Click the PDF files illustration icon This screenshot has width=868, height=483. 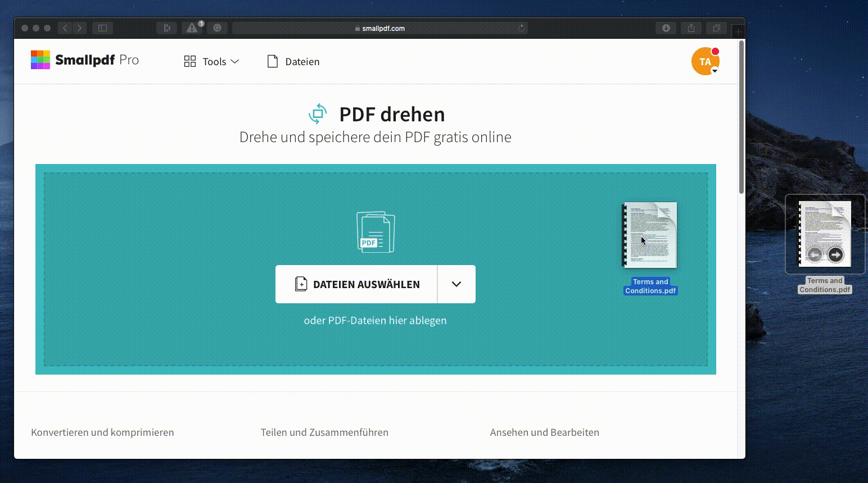(x=376, y=231)
